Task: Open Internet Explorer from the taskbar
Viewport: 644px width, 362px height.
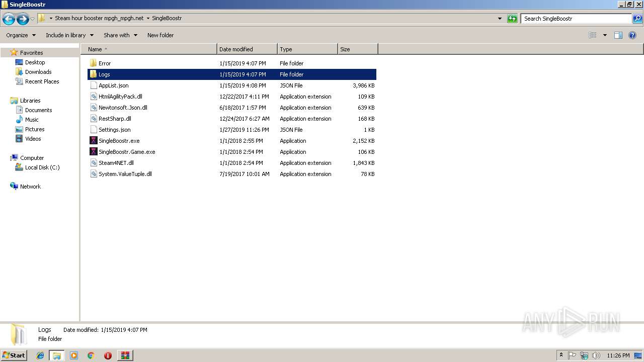Action: 40,355
